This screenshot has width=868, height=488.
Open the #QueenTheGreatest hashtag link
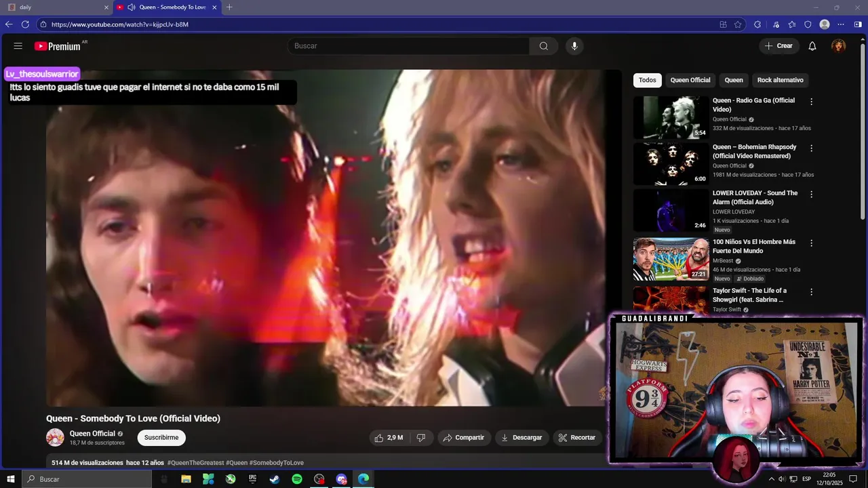195,463
